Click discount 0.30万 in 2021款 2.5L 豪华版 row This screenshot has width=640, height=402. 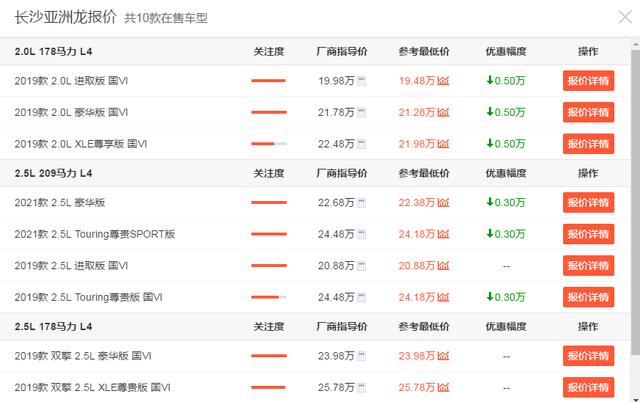click(x=506, y=202)
